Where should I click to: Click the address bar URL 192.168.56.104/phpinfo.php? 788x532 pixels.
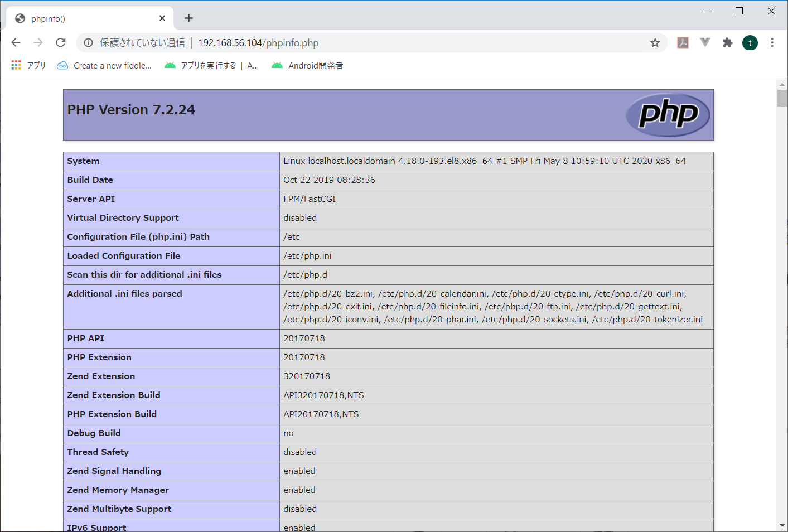[x=258, y=43]
